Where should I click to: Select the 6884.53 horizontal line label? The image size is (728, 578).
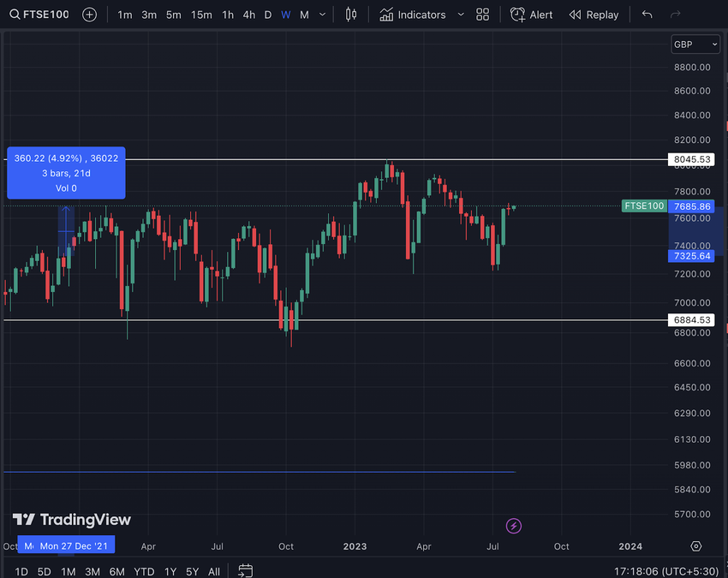click(691, 320)
